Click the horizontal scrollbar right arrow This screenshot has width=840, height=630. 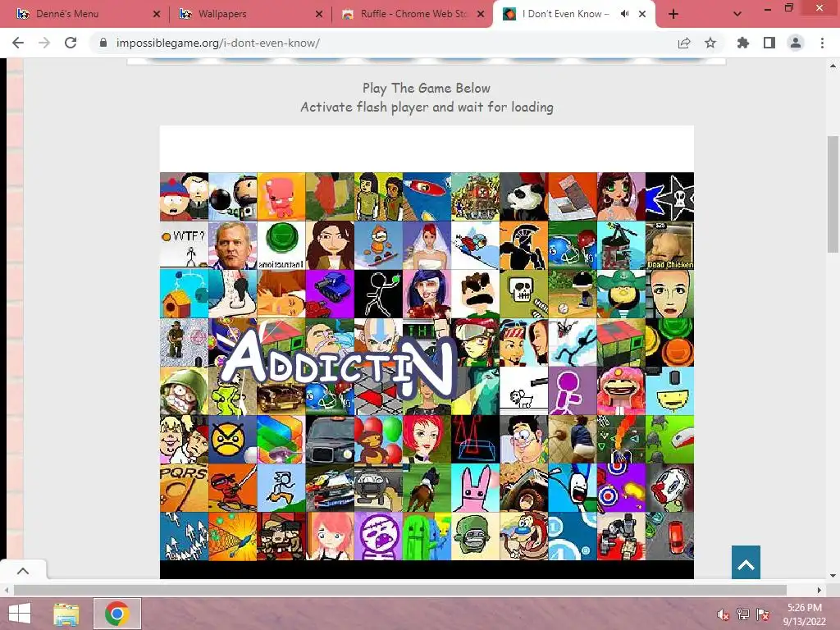tap(819, 590)
